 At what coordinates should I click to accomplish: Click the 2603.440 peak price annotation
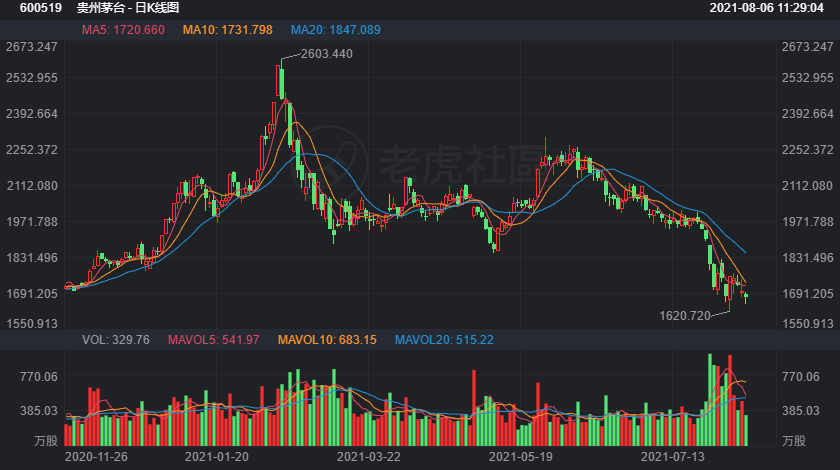pos(327,54)
